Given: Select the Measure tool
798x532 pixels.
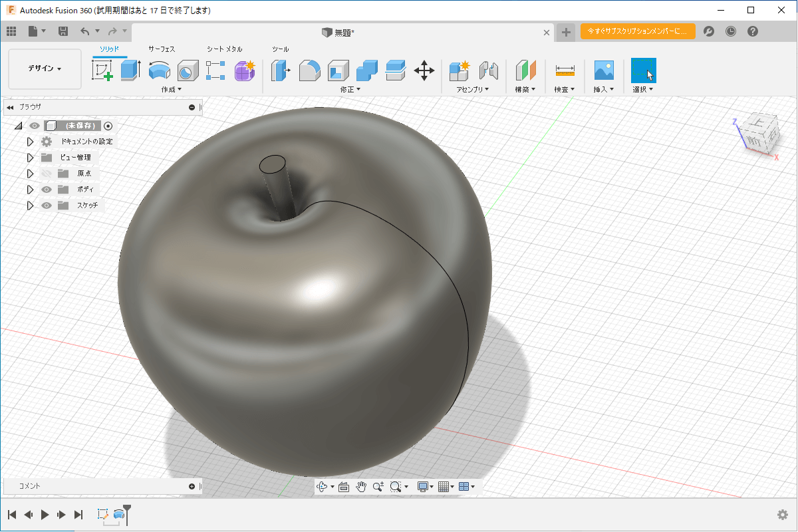Looking at the screenshot, I should [565, 70].
